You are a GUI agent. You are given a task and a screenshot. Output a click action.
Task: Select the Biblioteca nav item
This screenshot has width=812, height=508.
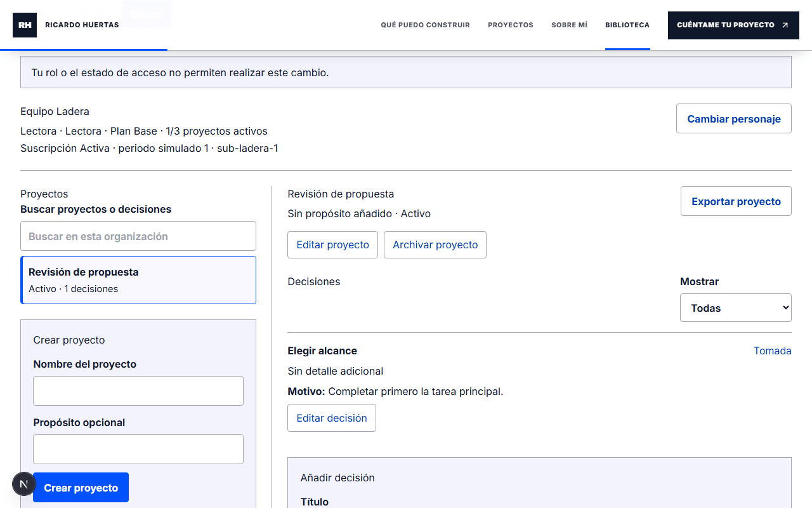click(627, 25)
